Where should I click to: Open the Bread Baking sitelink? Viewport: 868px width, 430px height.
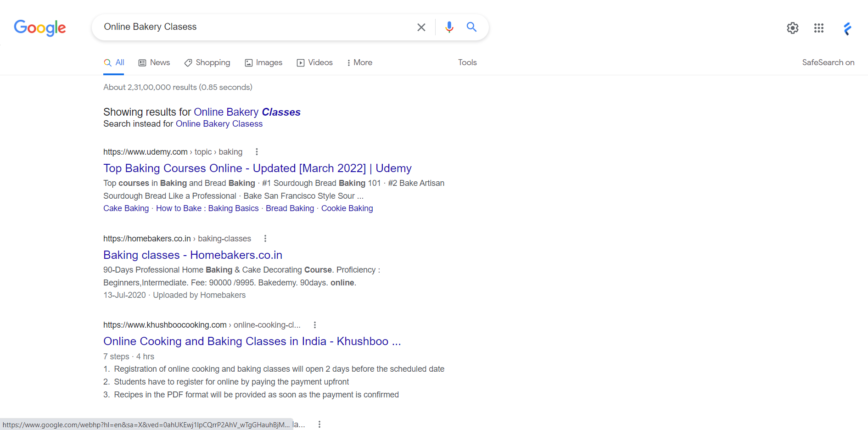coord(290,208)
